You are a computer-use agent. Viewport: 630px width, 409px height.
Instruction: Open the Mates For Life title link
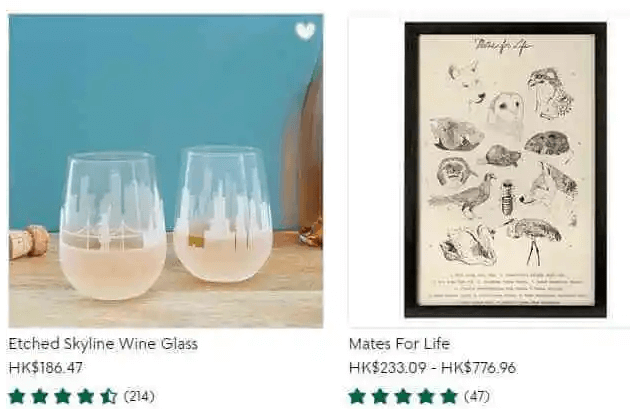[399, 344]
